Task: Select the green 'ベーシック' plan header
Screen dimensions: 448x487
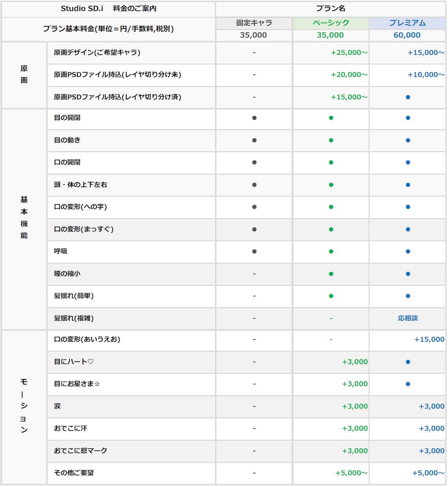Action: pyautogui.click(x=331, y=23)
